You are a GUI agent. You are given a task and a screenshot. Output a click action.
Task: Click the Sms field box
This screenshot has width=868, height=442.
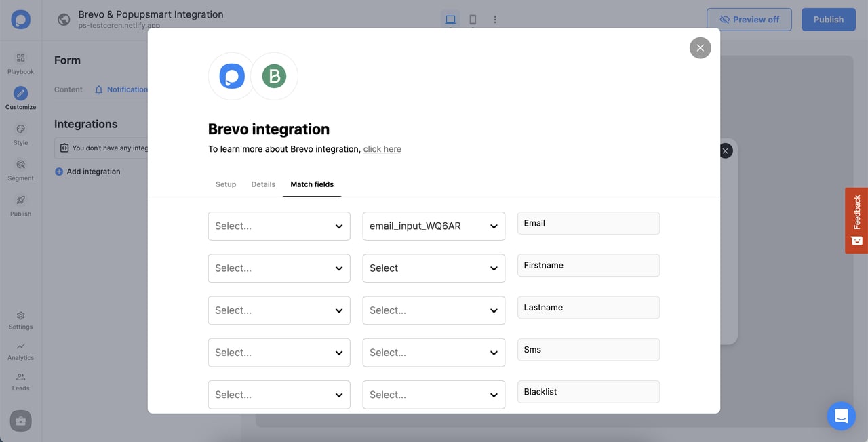click(x=589, y=349)
